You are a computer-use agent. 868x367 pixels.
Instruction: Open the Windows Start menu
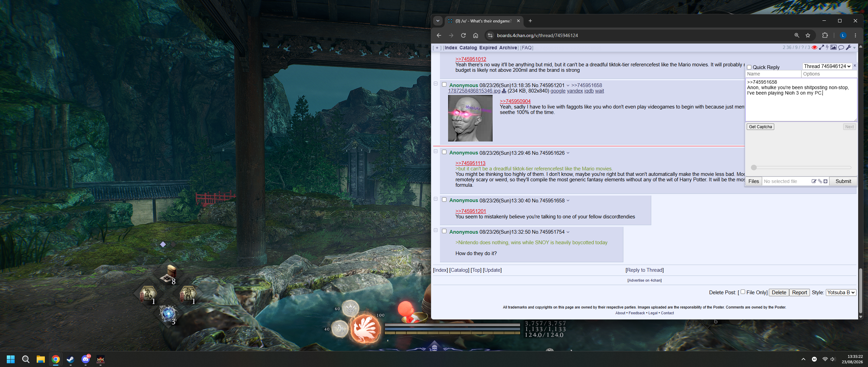(x=11, y=359)
